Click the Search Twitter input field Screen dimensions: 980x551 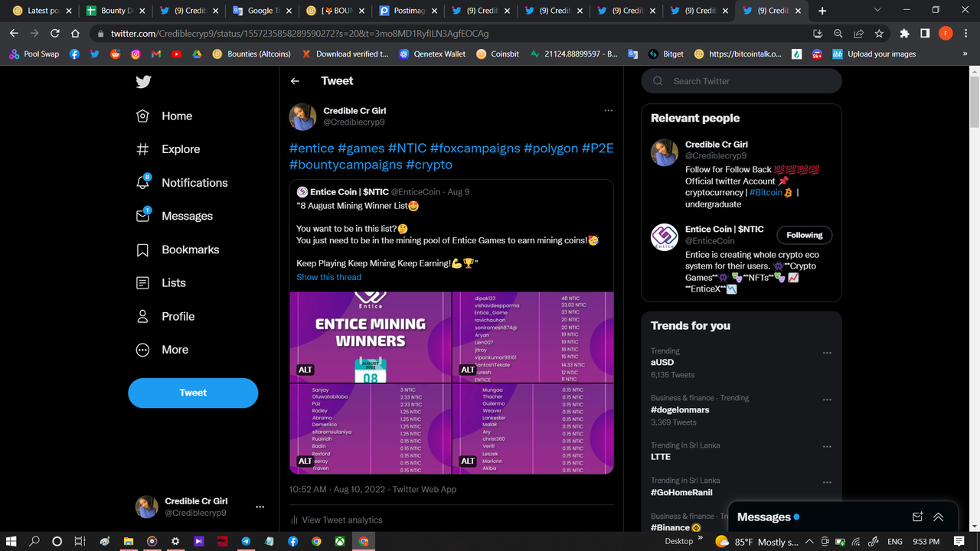[741, 80]
